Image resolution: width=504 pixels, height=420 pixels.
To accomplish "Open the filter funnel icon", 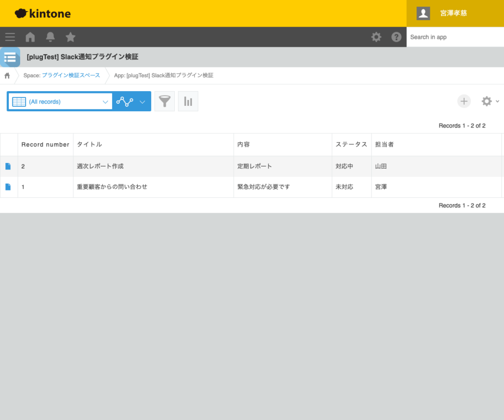I will pos(164,101).
